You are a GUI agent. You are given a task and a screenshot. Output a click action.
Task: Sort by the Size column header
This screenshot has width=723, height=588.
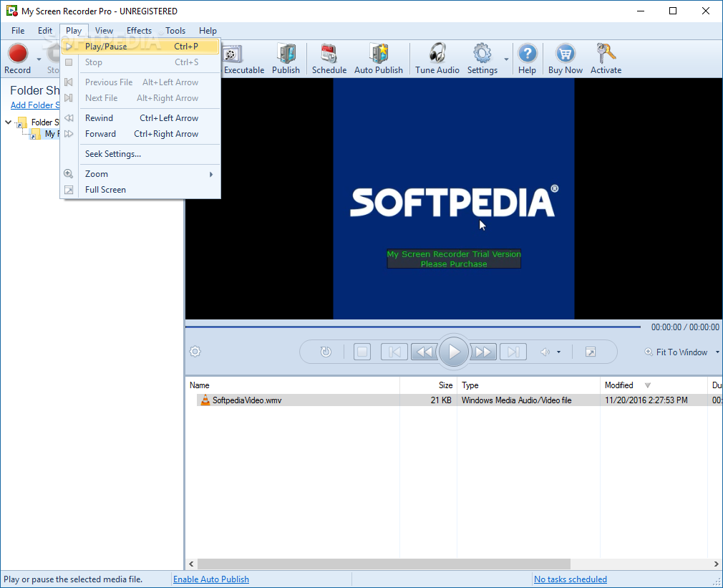(428, 385)
